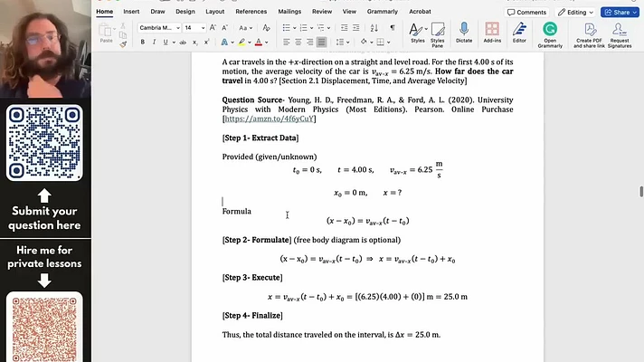Click Create PDF and share link
Viewport: 644px width, 362px height.
(589, 35)
